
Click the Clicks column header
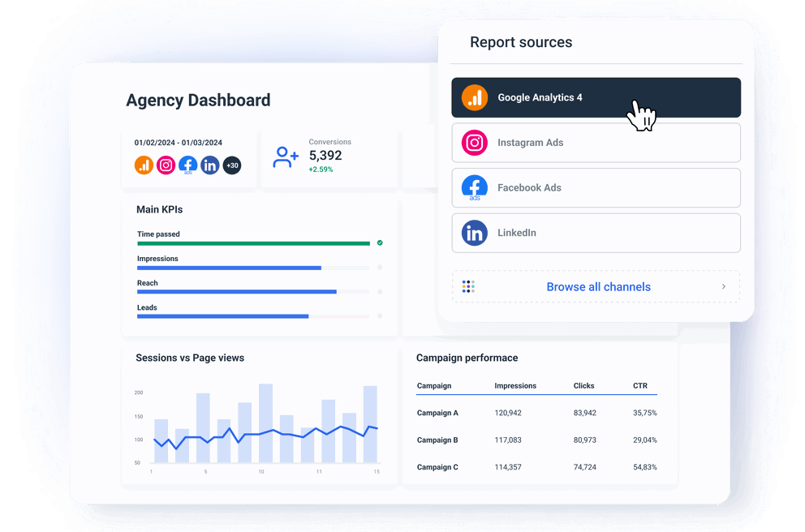[x=583, y=386]
